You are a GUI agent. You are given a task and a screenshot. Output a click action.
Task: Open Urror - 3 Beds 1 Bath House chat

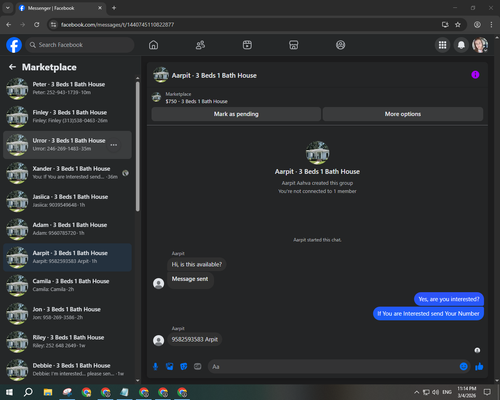point(67,145)
